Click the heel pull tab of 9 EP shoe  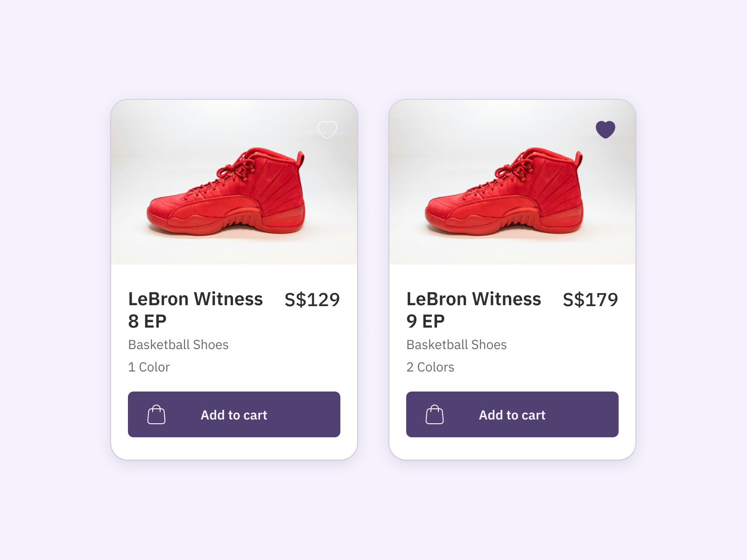pyautogui.click(x=579, y=159)
